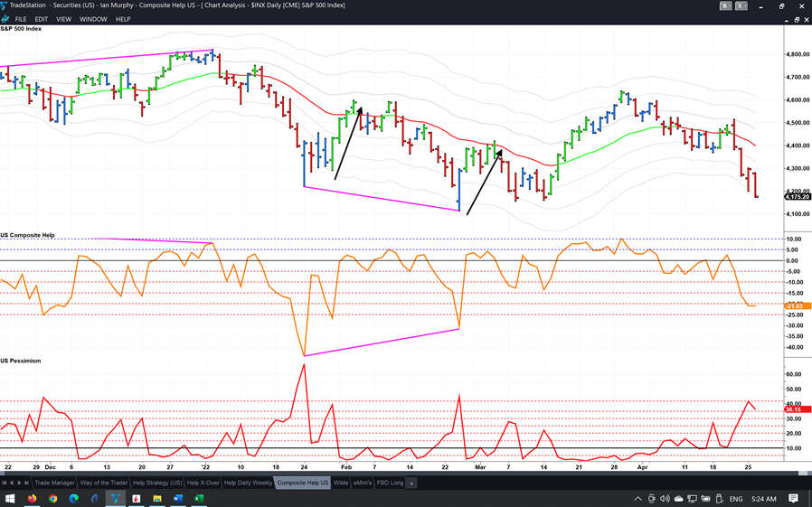Switch to the Trade Manager tab

click(54, 483)
